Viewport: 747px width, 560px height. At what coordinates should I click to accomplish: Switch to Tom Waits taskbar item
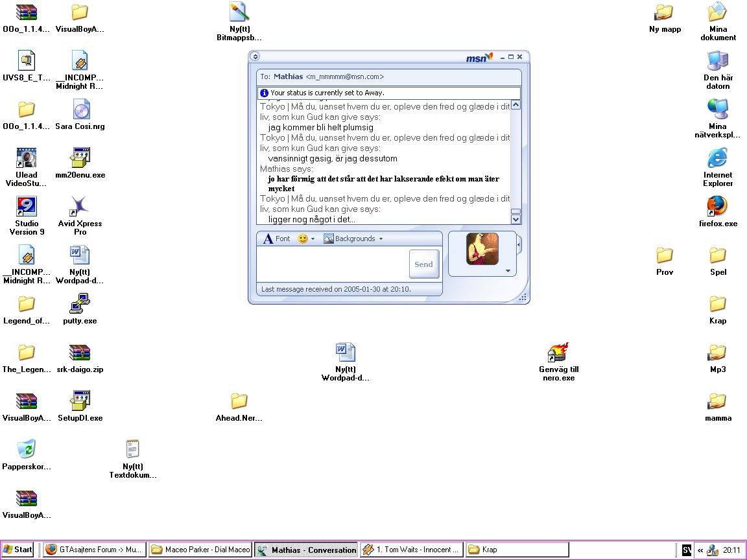point(412,550)
